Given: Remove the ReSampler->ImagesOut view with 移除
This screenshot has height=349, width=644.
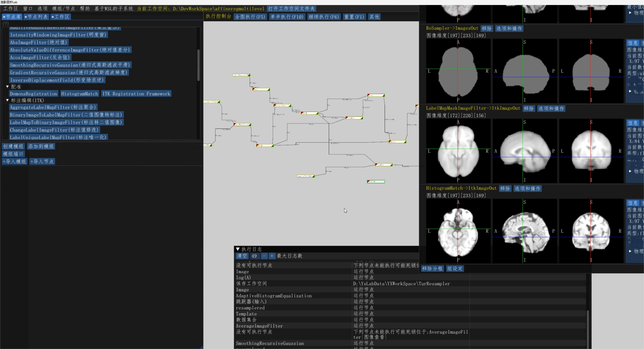Looking at the screenshot, I should coord(487,28).
